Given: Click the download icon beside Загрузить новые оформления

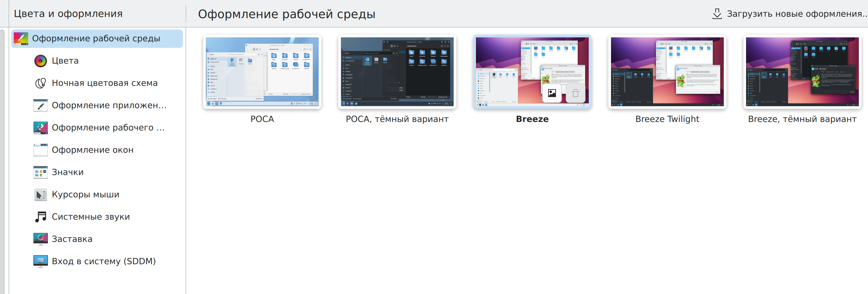Looking at the screenshot, I should click(x=717, y=14).
